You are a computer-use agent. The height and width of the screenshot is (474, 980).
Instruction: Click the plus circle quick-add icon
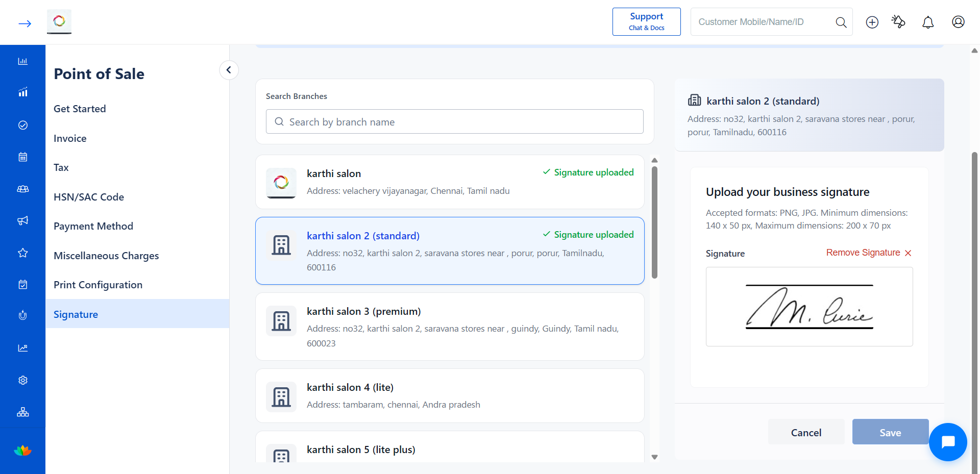(x=872, y=22)
